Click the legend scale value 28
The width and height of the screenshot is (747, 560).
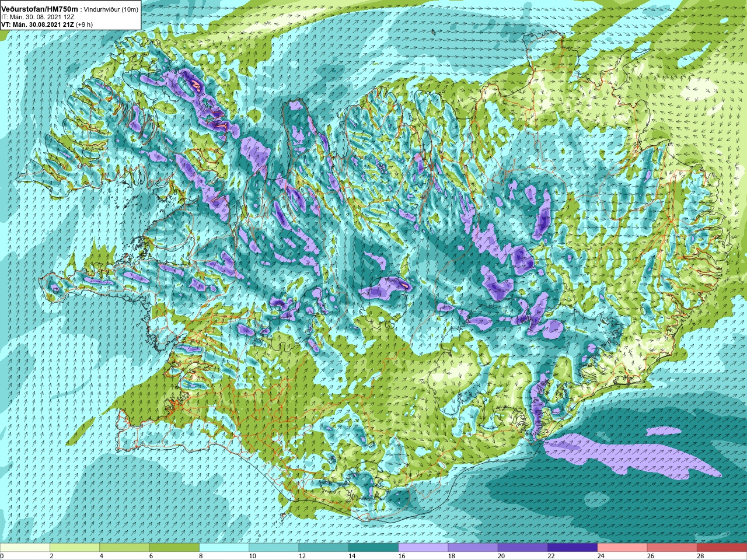point(700,556)
